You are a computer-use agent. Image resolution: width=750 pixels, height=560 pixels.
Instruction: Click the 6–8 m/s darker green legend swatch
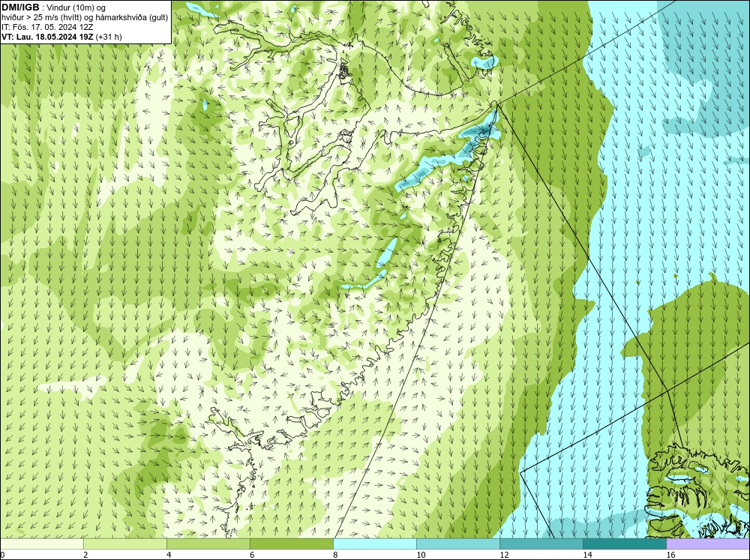(291, 544)
